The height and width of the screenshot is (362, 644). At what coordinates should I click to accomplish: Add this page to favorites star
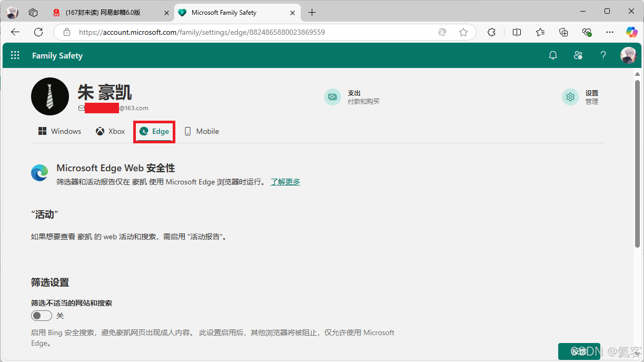[463, 32]
